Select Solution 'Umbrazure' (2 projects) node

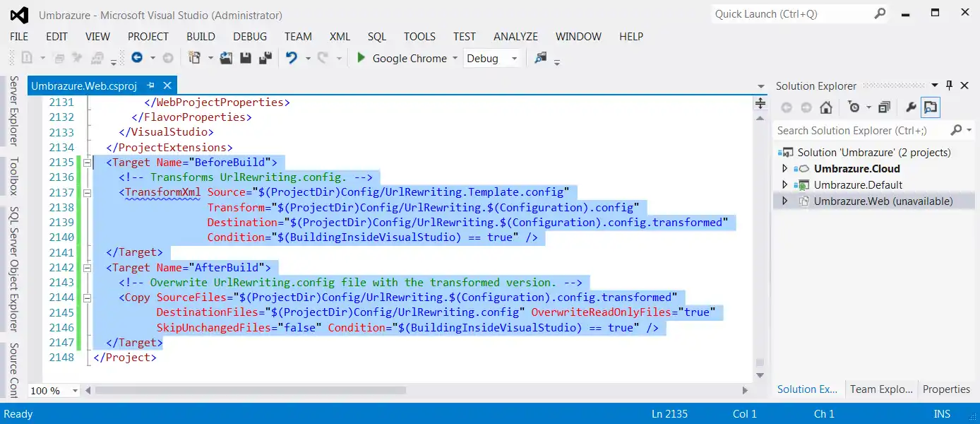coord(874,153)
